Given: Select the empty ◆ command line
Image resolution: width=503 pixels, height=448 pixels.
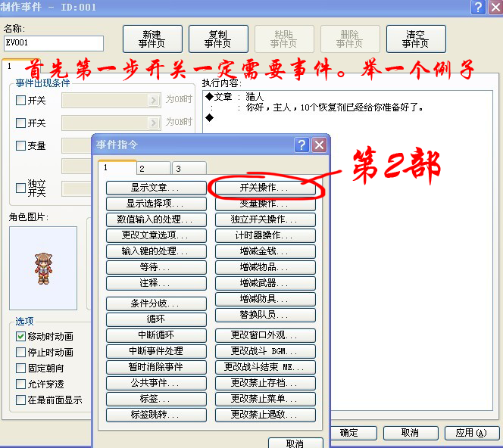Looking at the screenshot, I should [x=210, y=117].
